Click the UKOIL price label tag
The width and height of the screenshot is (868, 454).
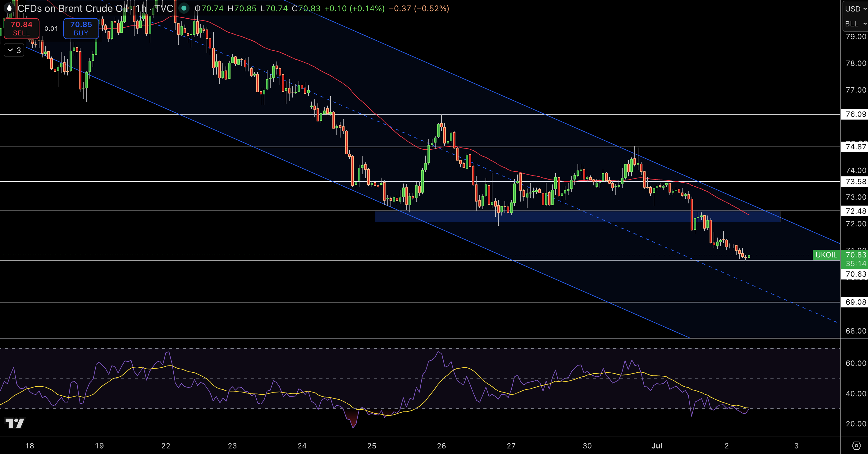click(826, 255)
